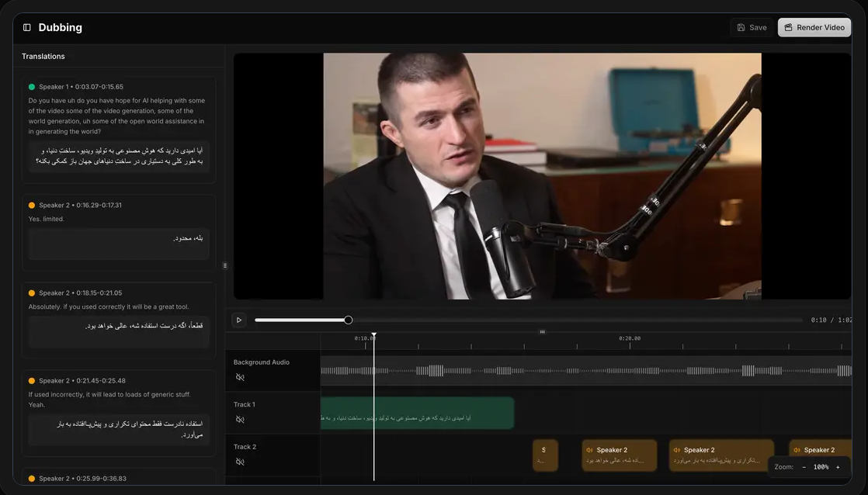The height and width of the screenshot is (495, 868).
Task: Click the Dubbing title in the header
Action: point(60,26)
